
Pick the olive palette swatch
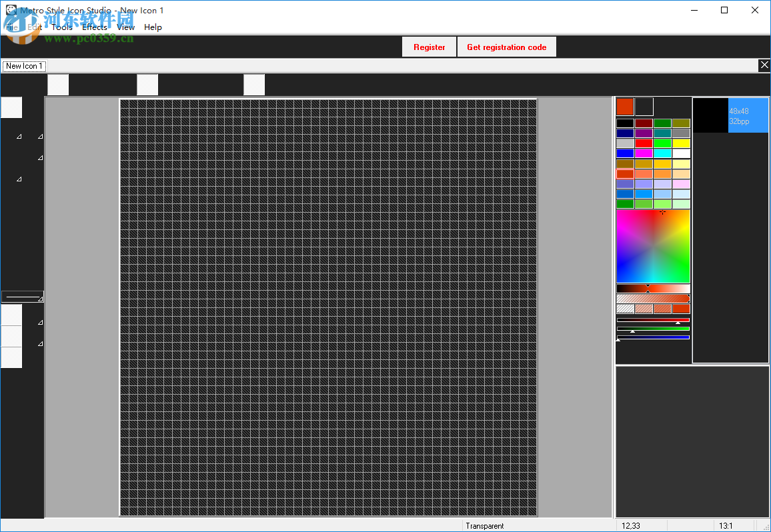click(681, 123)
